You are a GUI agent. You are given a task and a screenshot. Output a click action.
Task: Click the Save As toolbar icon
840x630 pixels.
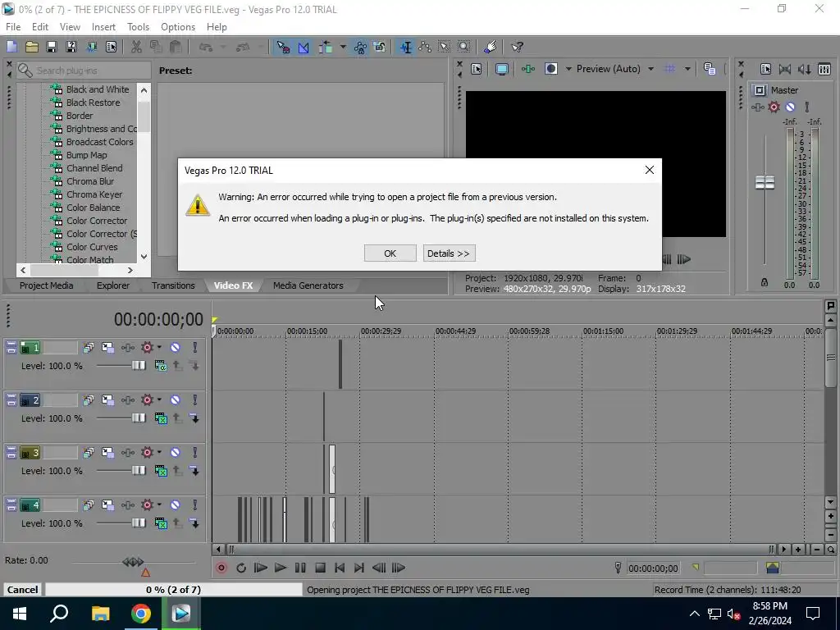[x=71, y=47]
